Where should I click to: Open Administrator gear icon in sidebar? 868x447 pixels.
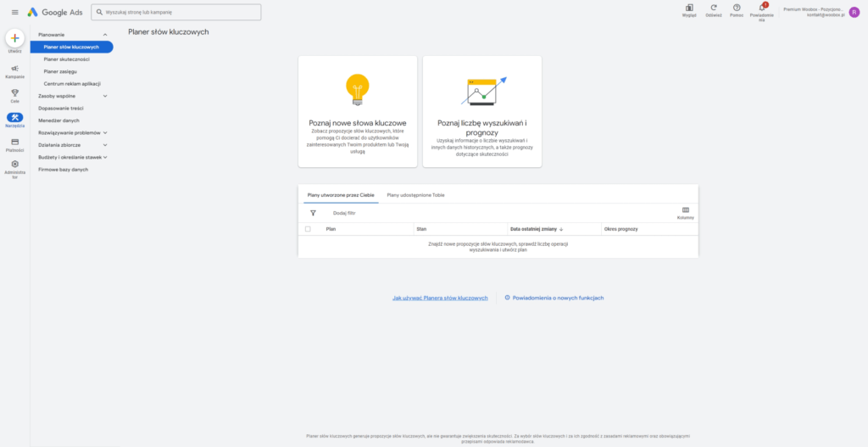(x=14, y=165)
